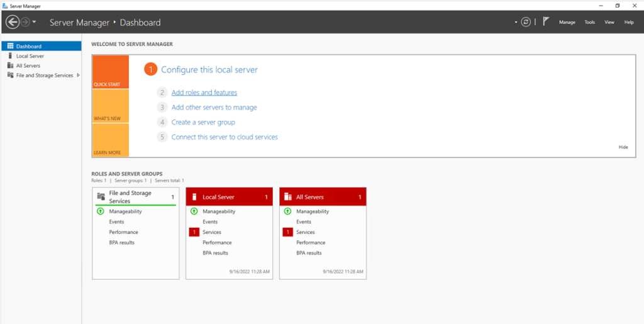
Task: Click Manageability status icon in Local Server tile
Action: [194, 211]
